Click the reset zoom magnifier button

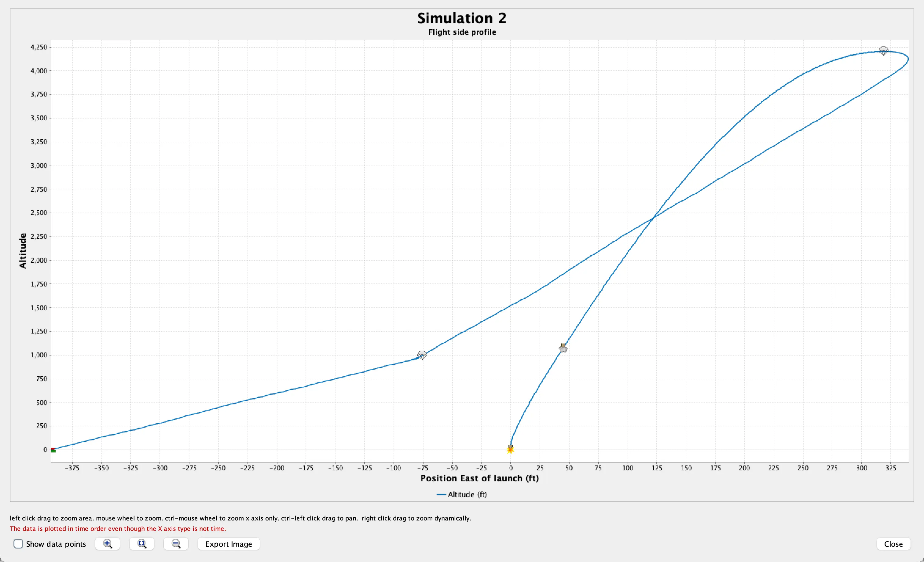142,544
